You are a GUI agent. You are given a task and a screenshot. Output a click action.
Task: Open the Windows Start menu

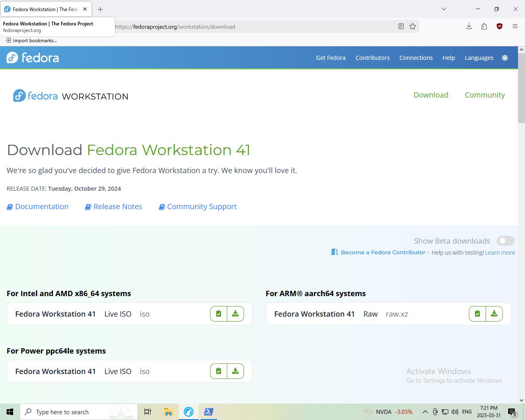[x=10, y=412]
